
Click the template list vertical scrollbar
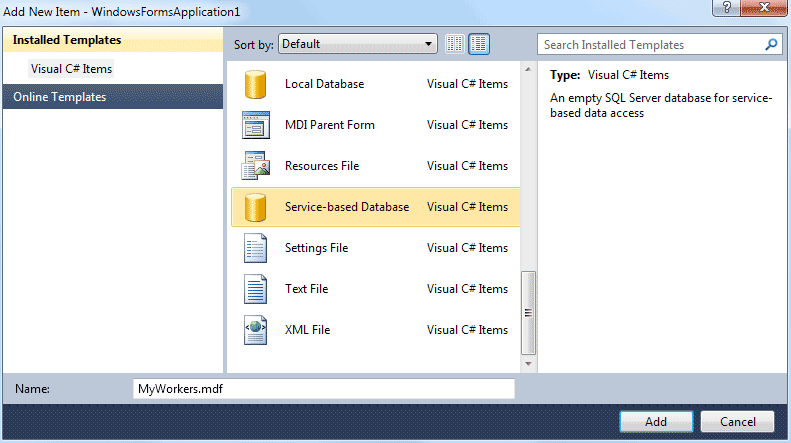click(x=529, y=312)
